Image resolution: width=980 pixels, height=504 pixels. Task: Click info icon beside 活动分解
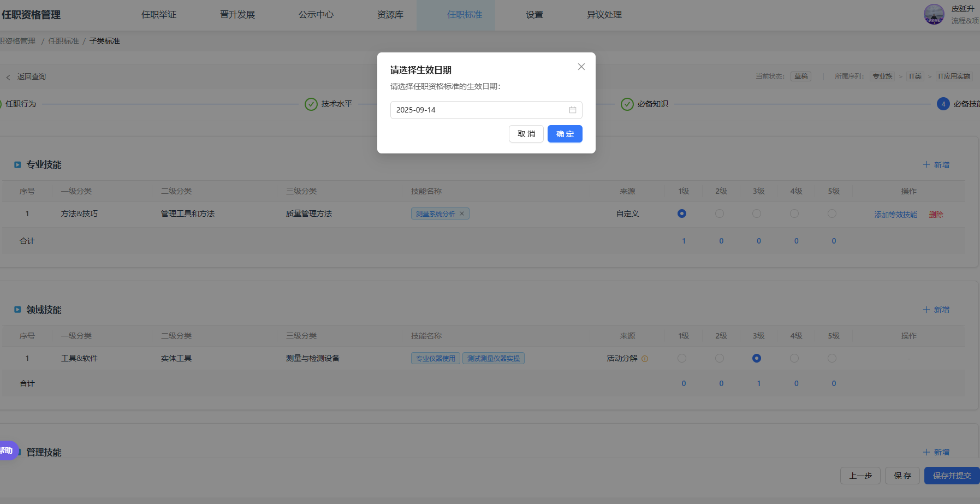645,359
